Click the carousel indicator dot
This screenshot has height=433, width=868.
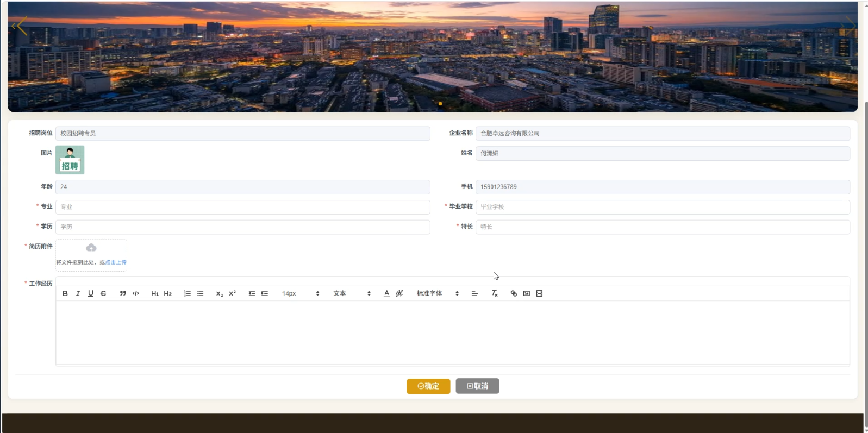[440, 103]
